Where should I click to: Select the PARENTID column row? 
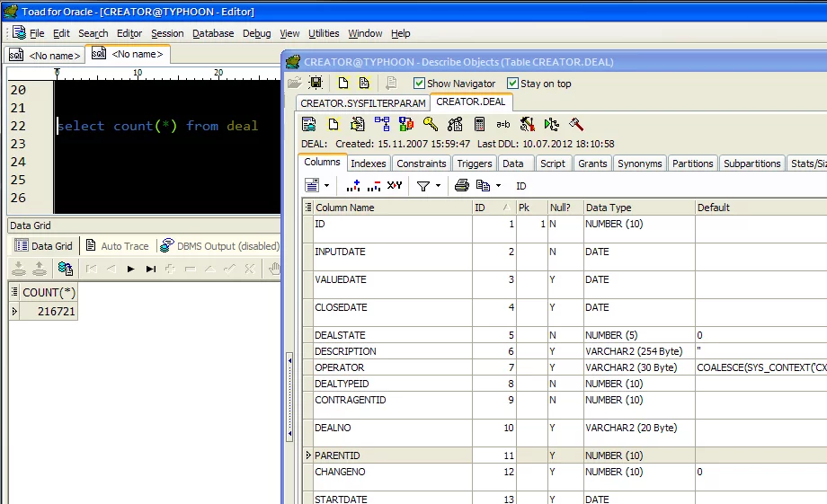pyautogui.click(x=337, y=455)
